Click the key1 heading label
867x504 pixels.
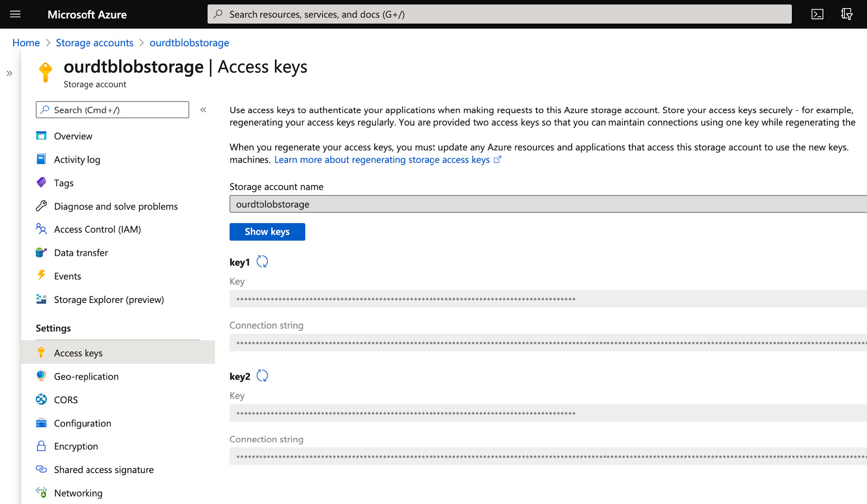point(240,262)
